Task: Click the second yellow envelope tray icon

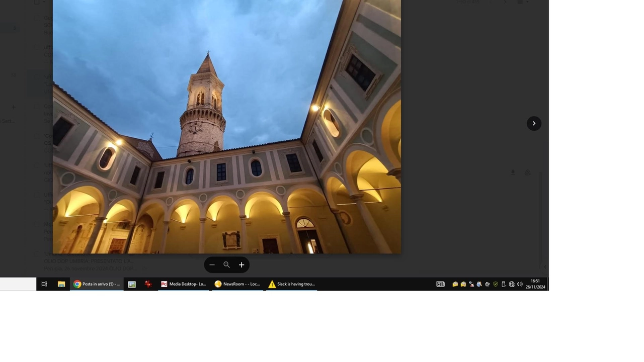Action: tap(463, 284)
